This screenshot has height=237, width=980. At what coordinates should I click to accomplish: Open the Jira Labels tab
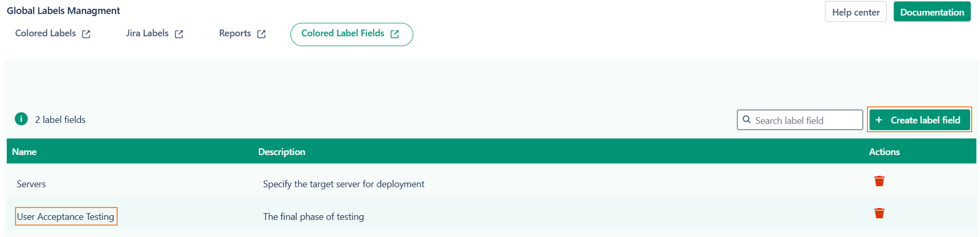tap(147, 33)
